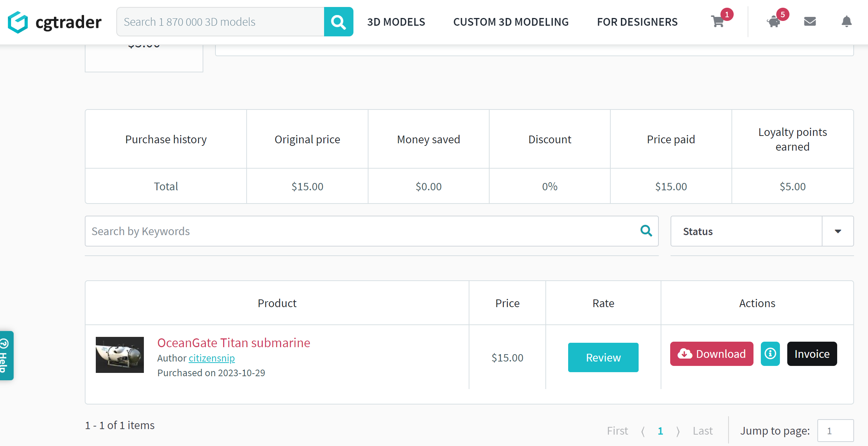The image size is (868, 446).
Task: Click the next page chevron
Action: [678, 431]
